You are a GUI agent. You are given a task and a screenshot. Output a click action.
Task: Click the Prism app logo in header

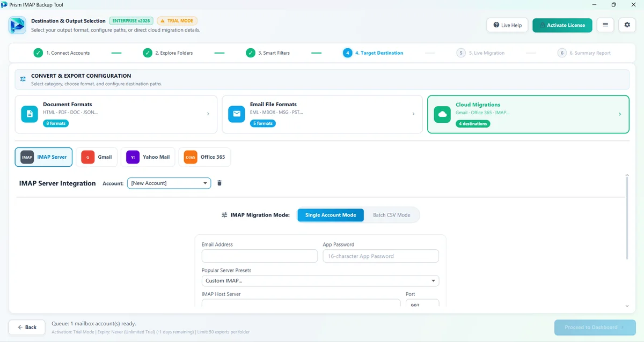pyautogui.click(x=18, y=25)
